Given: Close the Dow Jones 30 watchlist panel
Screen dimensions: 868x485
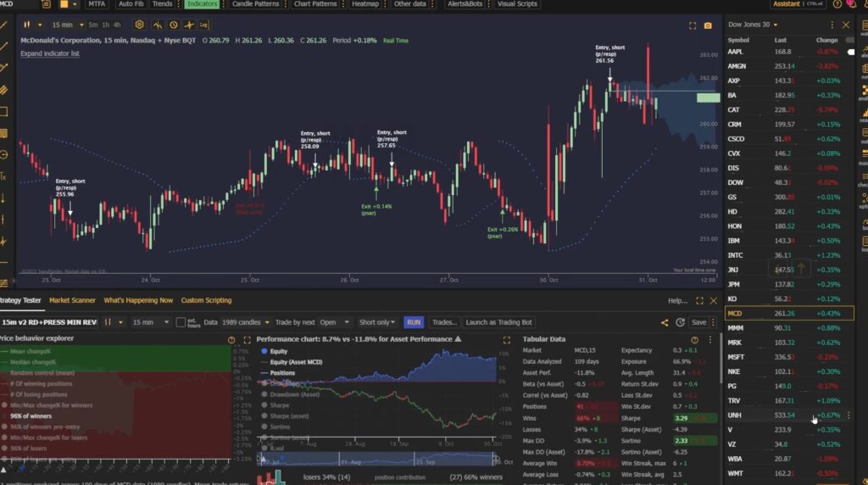Looking at the screenshot, I should pyautogui.click(x=845, y=25).
